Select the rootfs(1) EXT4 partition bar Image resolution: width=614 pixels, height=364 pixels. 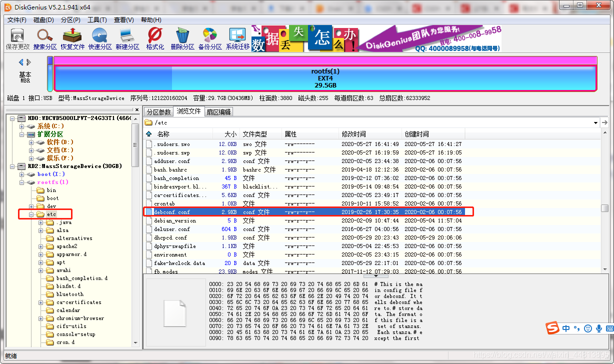[325, 78]
